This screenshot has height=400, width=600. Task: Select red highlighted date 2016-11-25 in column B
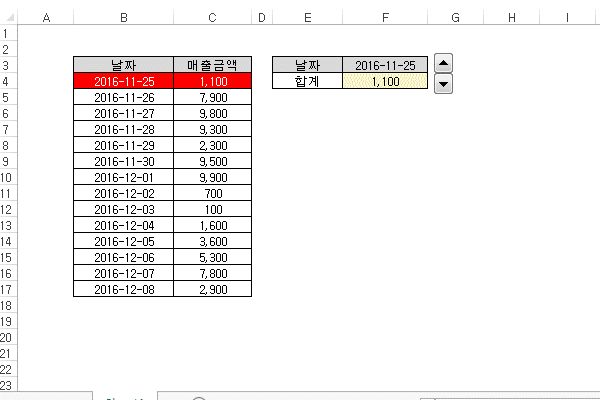pos(124,81)
